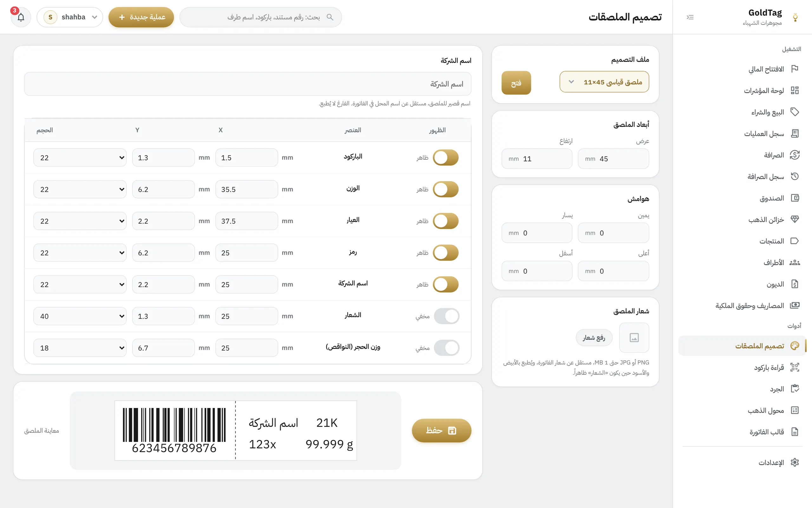Toggle visibility of الوزن element
The height and width of the screenshot is (508, 812).
[x=446, y=189]
